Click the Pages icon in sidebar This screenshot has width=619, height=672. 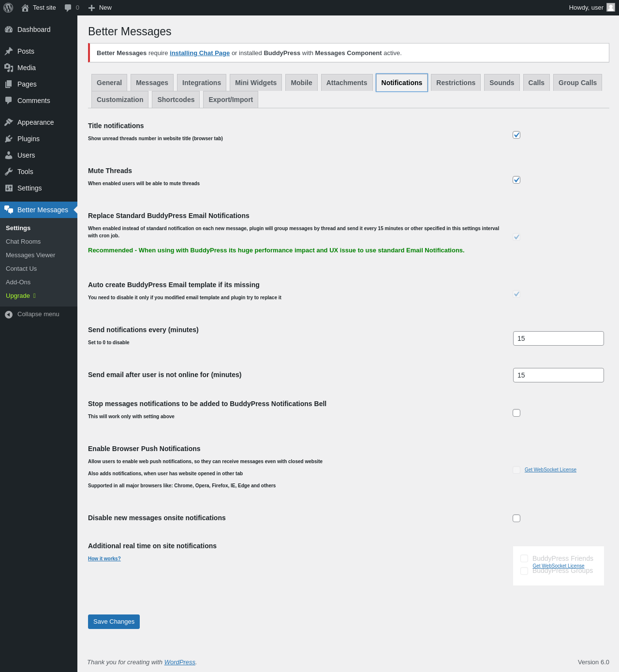[x=9, y=84]
